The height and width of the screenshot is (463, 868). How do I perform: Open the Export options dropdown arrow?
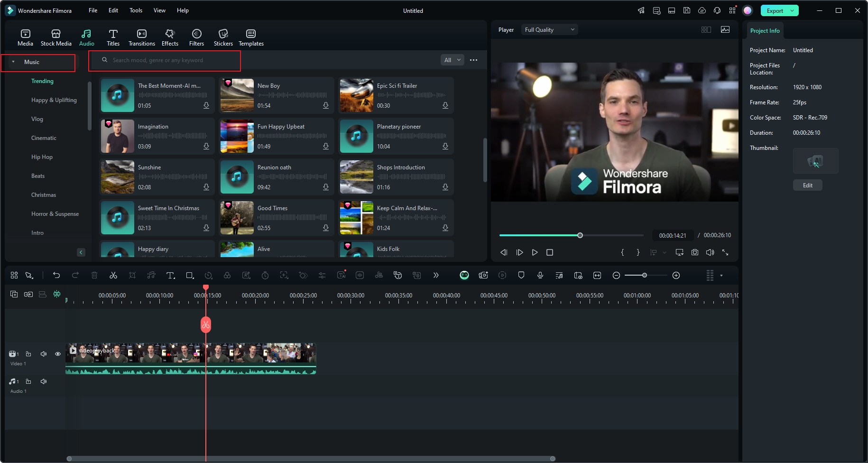tap(792, 10)
